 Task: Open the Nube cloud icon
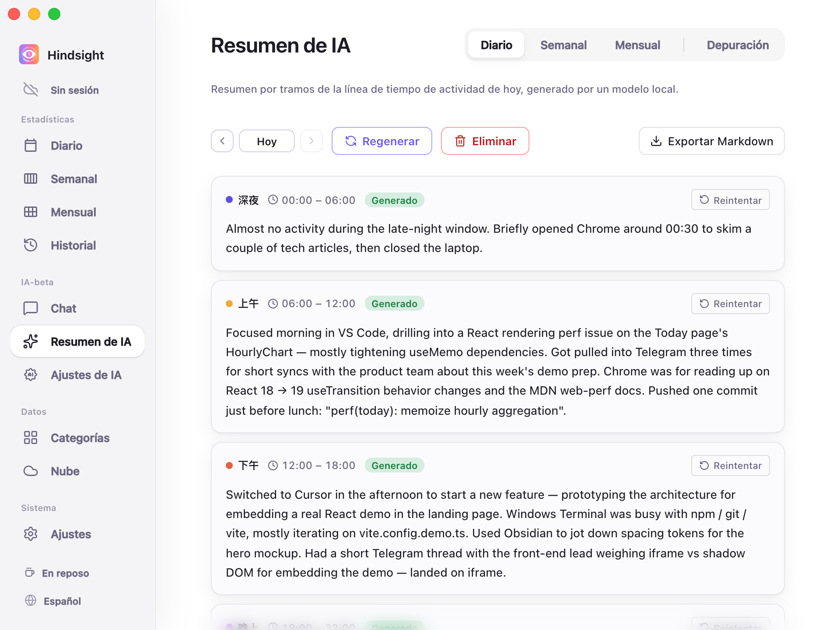pyautogui.click(x=31, y=471)
